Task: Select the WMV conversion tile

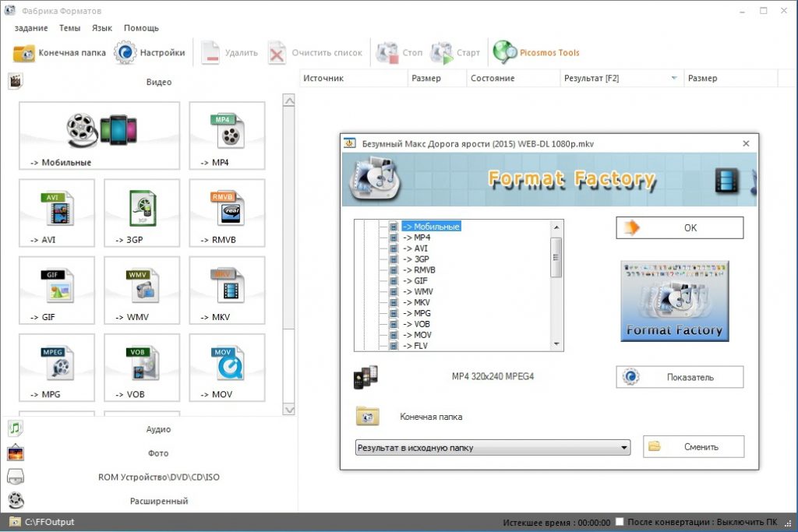Action: pyautogui.click(x=142, y=290)
